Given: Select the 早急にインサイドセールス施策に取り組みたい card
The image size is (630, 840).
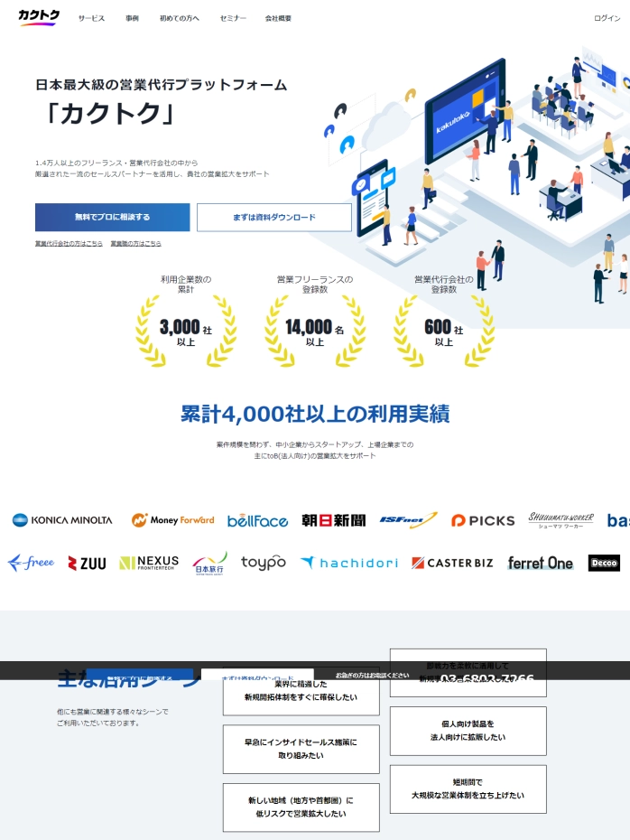Looking at the screenshot, I should coord(301,749).
